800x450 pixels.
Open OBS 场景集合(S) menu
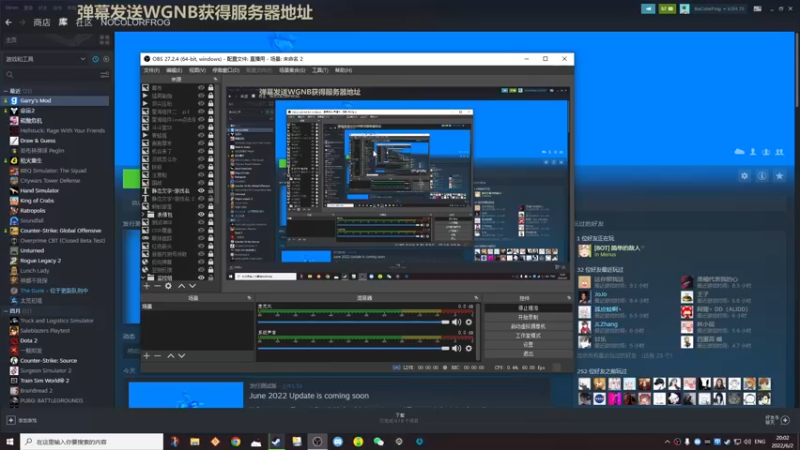(x=292, y=70)
